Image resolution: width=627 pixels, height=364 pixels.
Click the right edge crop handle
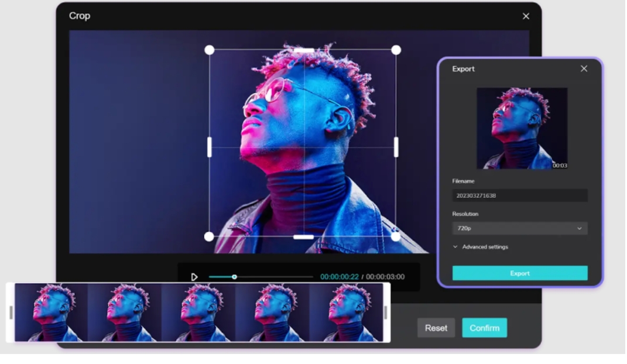click(x=396, y=147)
